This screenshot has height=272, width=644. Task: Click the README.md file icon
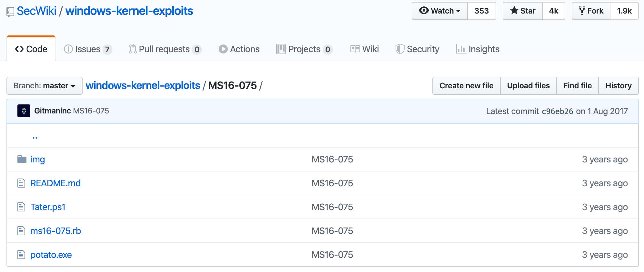coord(21,183)
